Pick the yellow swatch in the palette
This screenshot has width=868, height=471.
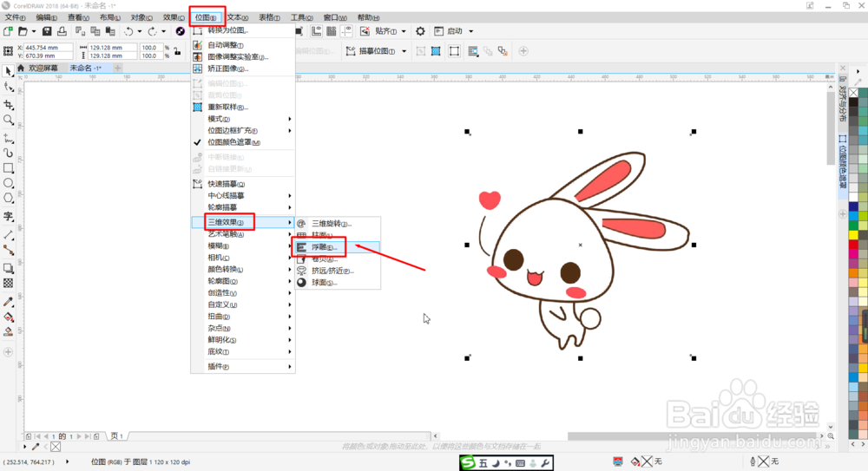point(853,235)
